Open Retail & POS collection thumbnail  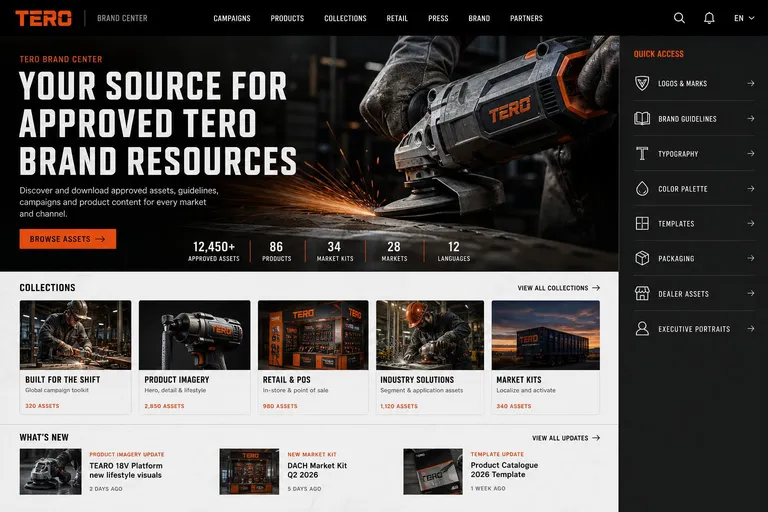(x=313, y=335)
